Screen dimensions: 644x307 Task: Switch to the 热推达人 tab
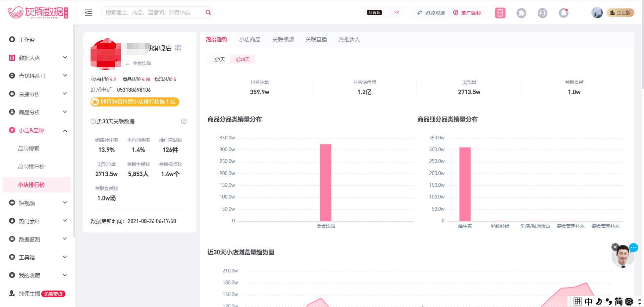click(349, 40)
